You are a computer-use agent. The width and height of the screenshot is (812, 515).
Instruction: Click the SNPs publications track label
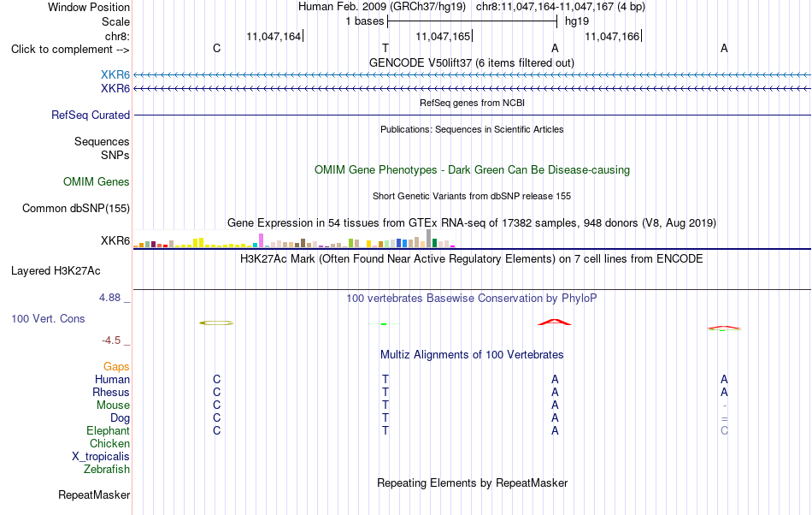[115, 155]
